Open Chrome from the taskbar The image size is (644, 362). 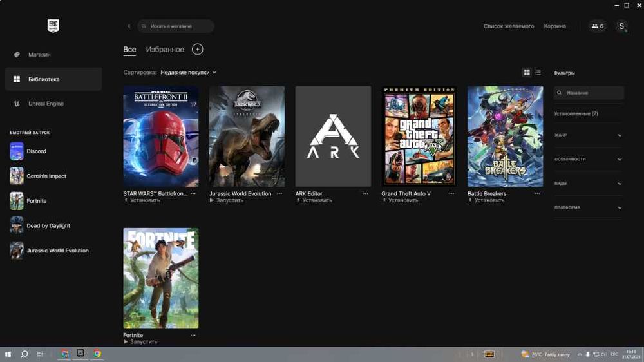[x=97, y=354]
